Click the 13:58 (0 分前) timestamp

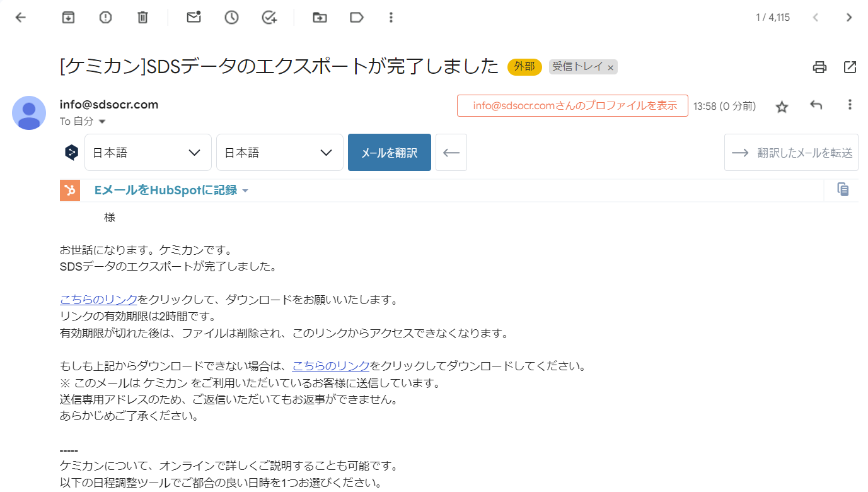point(725,106)
